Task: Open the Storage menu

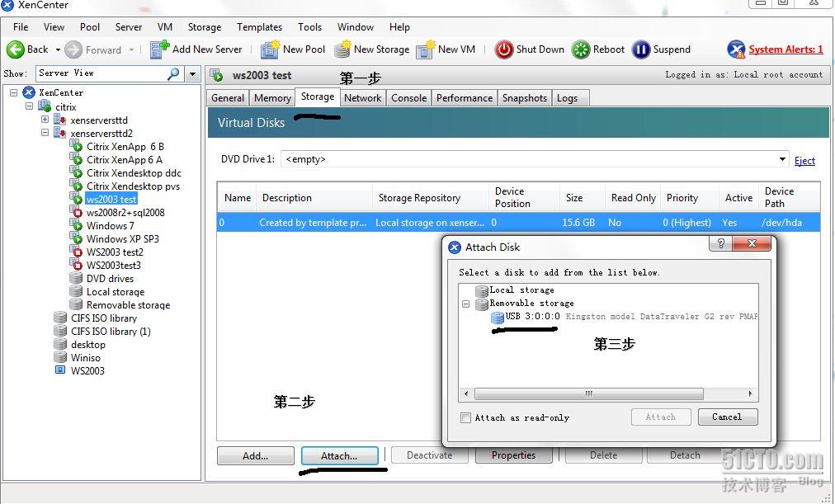Action: coord(205,27)
